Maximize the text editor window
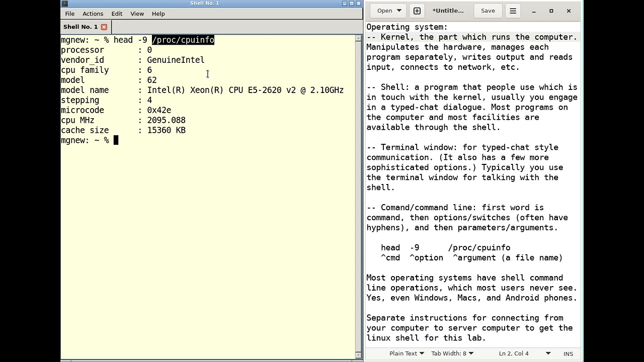The width and height of the screenshot is (644, 362). (551, 11)
